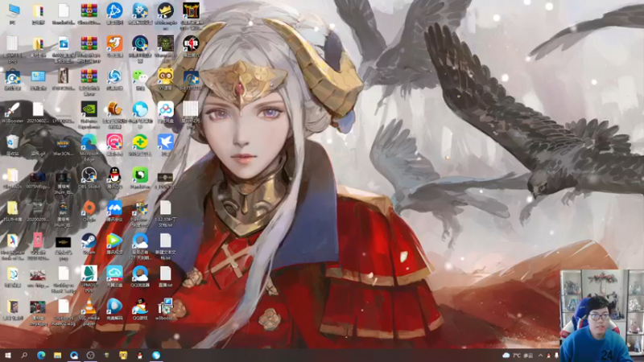Launch the crown logo app shortcut

point(166,11)
